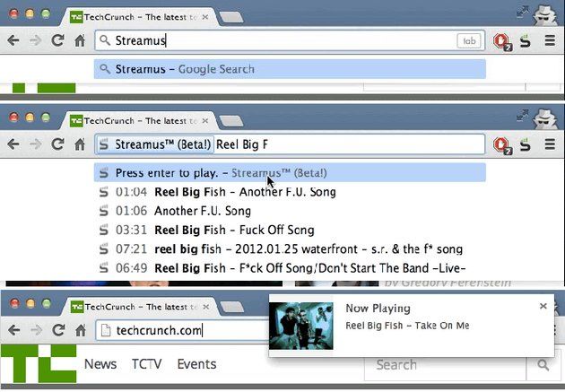This screenshot has width=565, height=392.
Task: Close TechCrunch tab in bottom window
Action: 205,307
